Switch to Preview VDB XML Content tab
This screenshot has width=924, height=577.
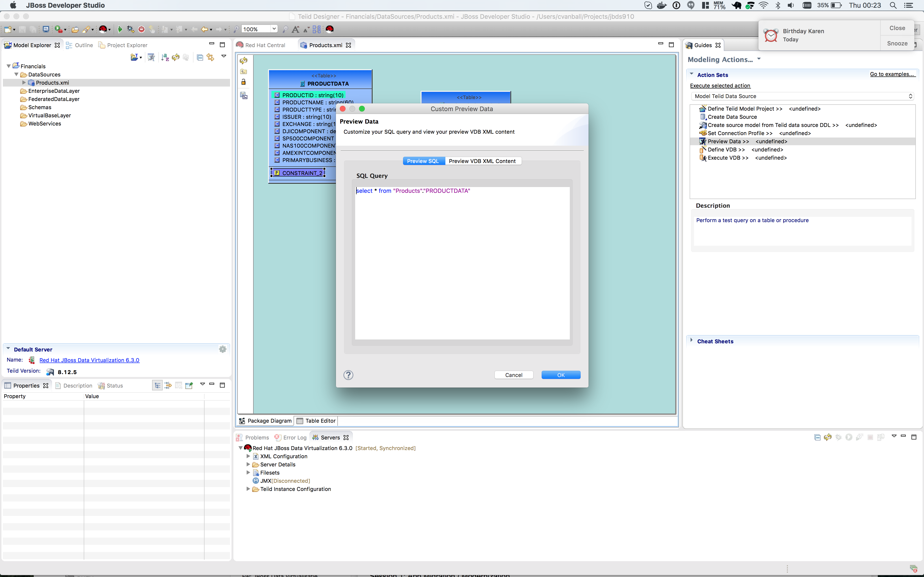(x=482, y=161)
